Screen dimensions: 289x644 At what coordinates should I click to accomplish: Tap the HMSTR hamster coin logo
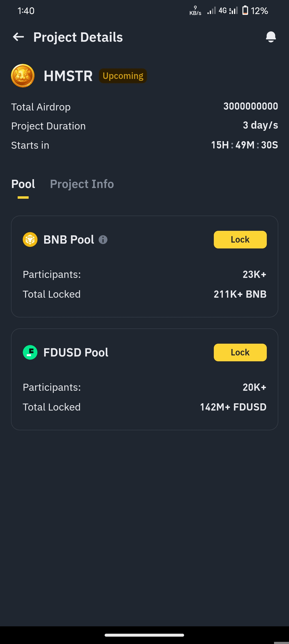[x=23, y=76]
